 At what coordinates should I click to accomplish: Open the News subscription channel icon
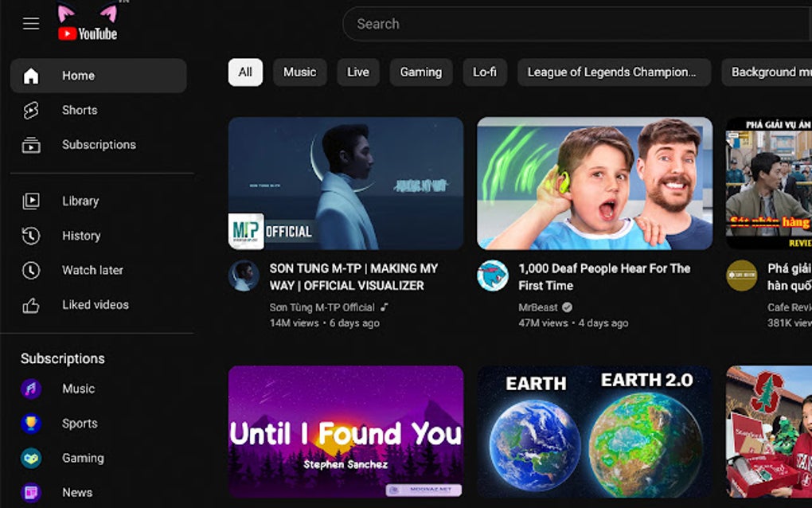(x=30, y=492)
